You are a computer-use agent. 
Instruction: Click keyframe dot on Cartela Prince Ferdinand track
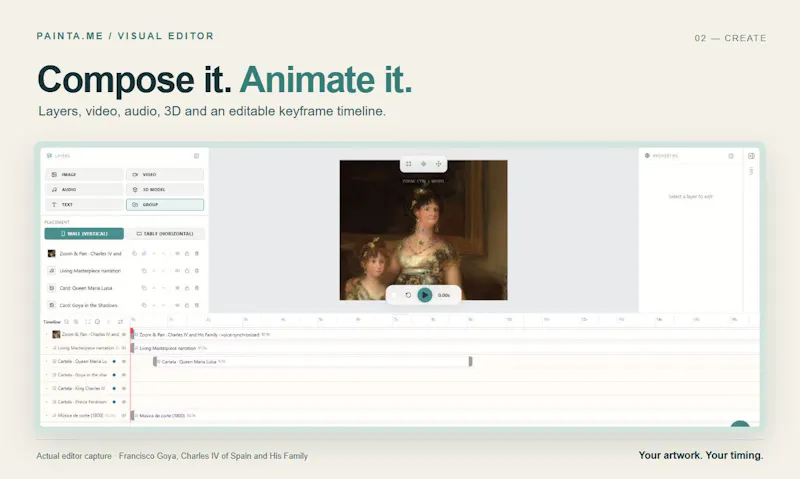pyautogui.click(x=114, y=402)
